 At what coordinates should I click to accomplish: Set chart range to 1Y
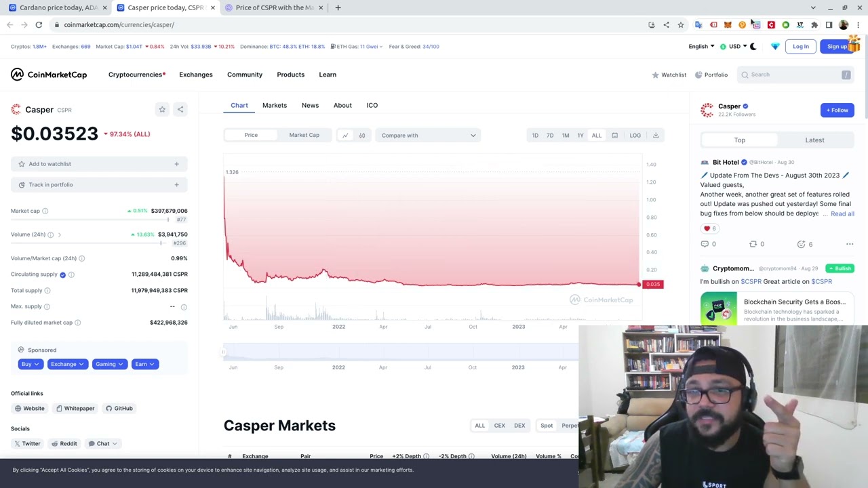[x=580, y=136]
